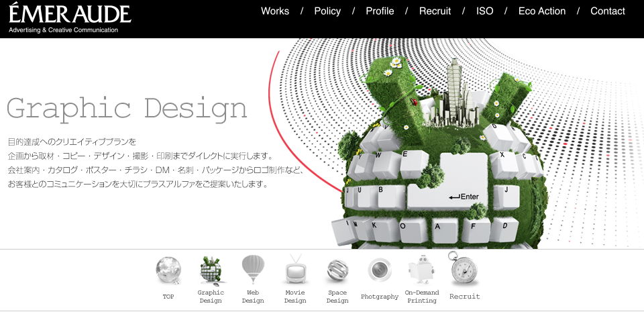Image resolution: width=644 pixels, height=314 pixels.
Task: Open the Works menu item
Action: [x=275, y=11]
